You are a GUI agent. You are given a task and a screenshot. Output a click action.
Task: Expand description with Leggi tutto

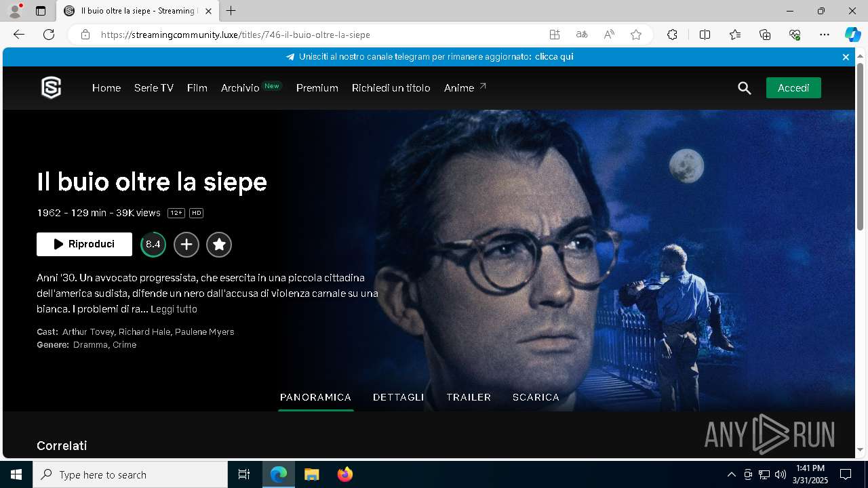click(174, 309)
